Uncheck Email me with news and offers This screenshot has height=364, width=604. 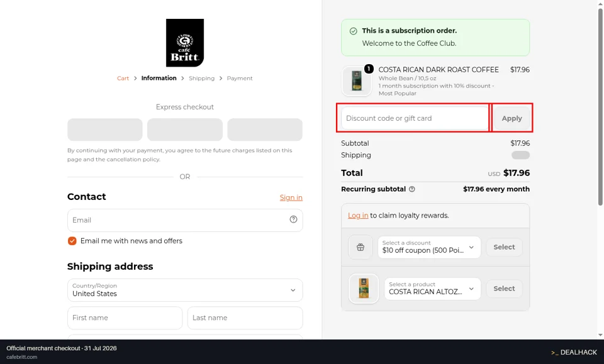(72, 241)
